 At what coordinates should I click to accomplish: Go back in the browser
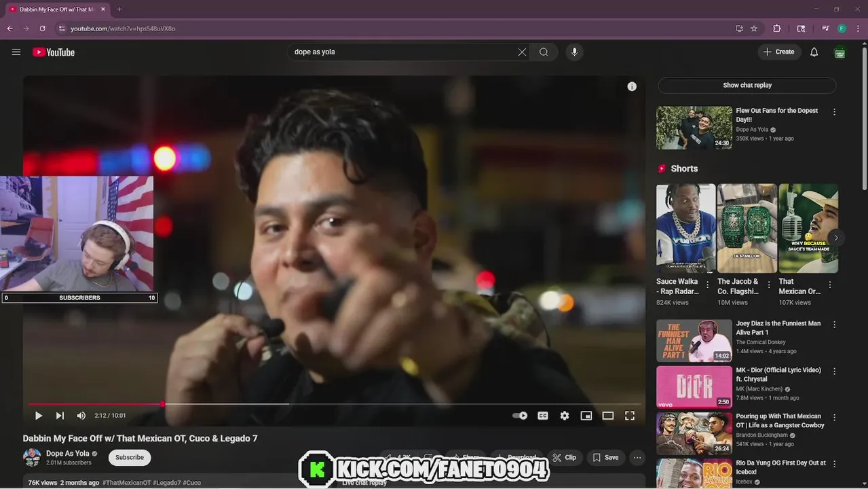coord(10,29)
